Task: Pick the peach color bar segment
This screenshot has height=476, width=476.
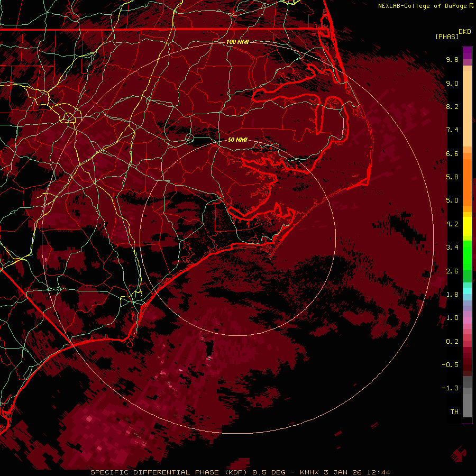Action: 467,108
